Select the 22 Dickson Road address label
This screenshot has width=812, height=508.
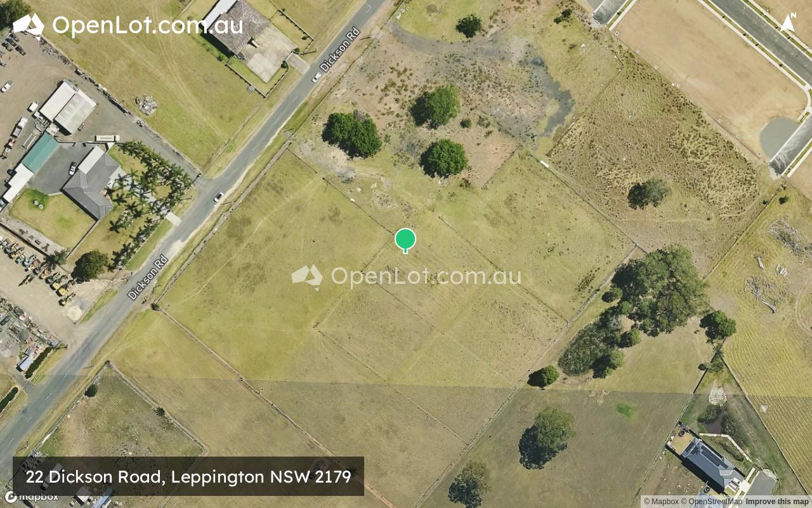tap(188, 476)
